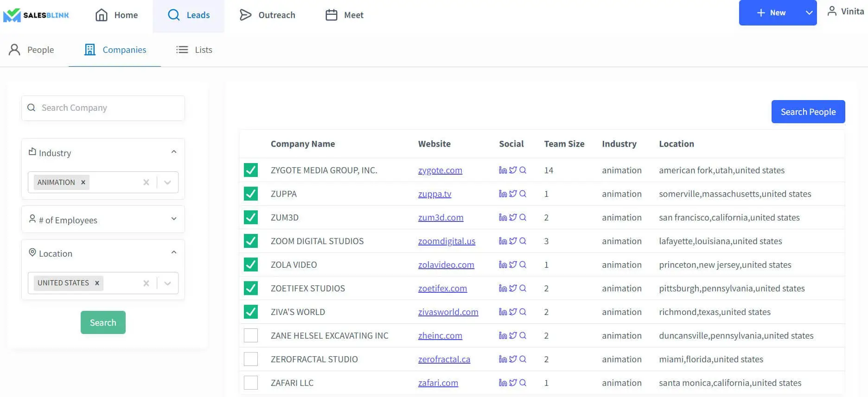Click the Company Name column header
This screenshot has height=397, width=868.
click(303, 144)
